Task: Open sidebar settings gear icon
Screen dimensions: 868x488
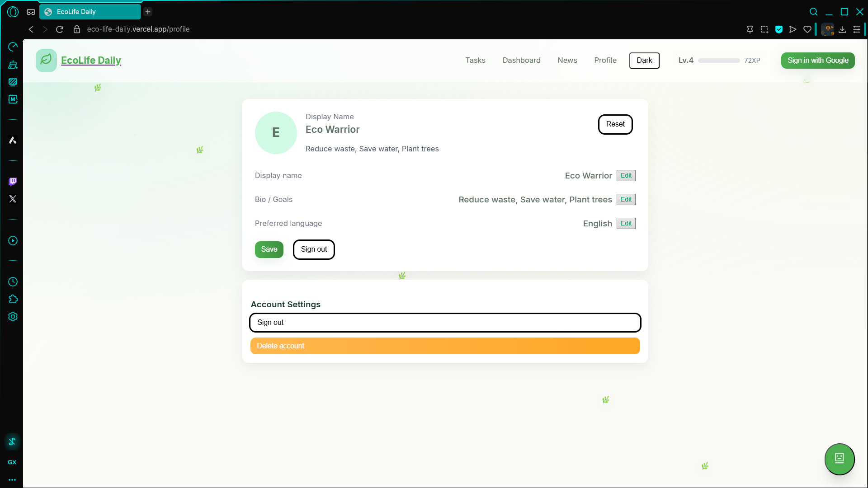Action: coord(13,317)
